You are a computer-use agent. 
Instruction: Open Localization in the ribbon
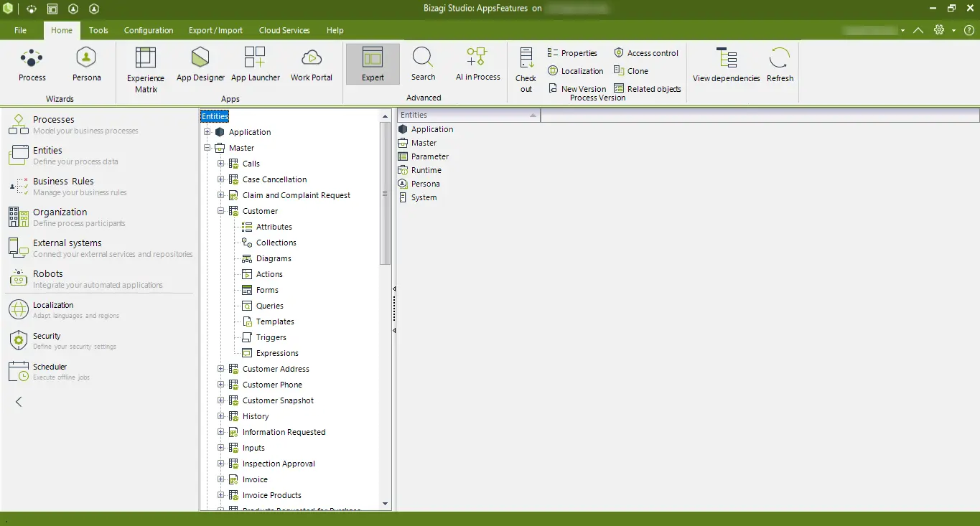click(575, 71)
